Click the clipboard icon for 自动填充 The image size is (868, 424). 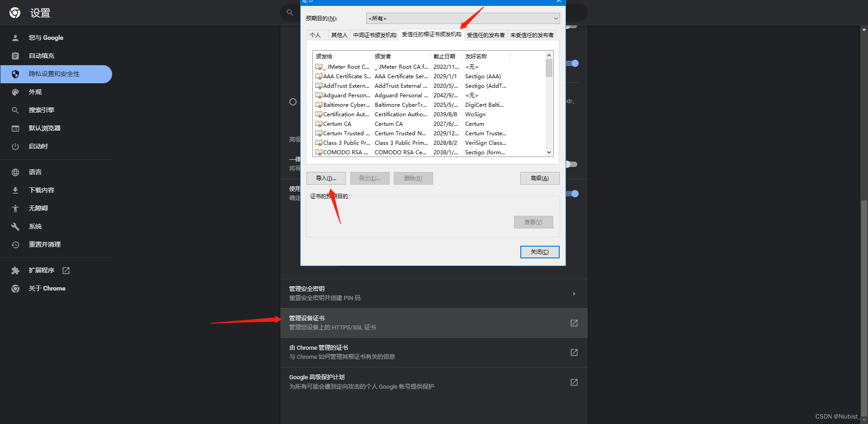(15, 56)
